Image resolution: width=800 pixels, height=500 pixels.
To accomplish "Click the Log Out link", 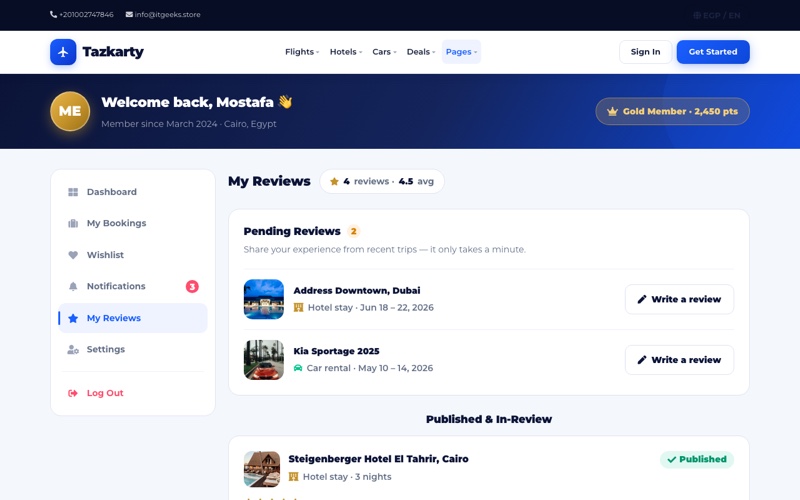I will pyautogui.click(x=133, y=393).
